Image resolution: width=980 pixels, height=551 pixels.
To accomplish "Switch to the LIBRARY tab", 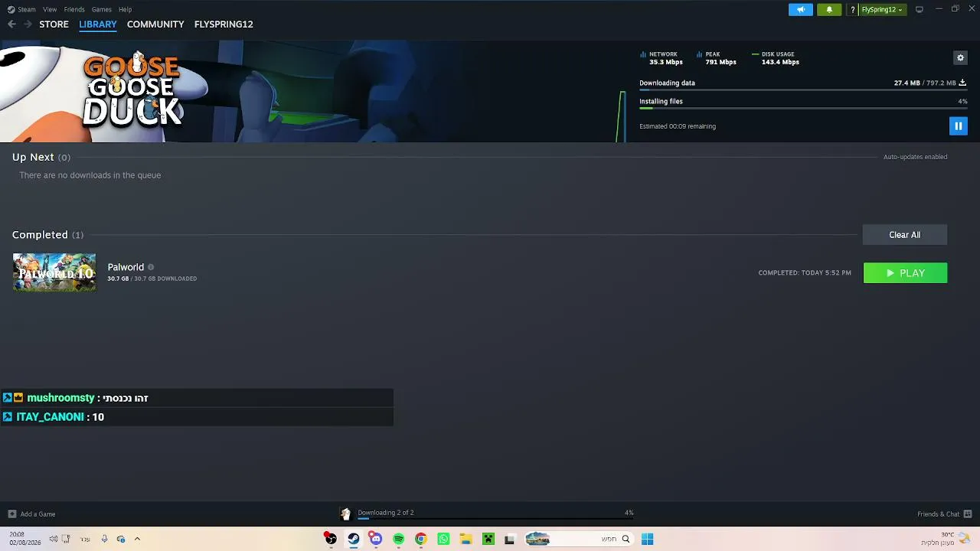I will pos(98,24).
